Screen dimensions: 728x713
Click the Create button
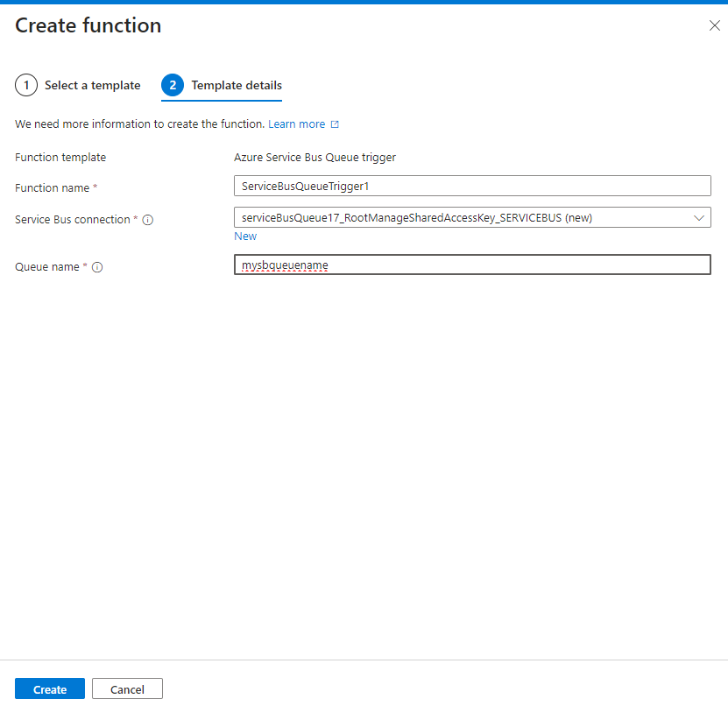[50, 688]
